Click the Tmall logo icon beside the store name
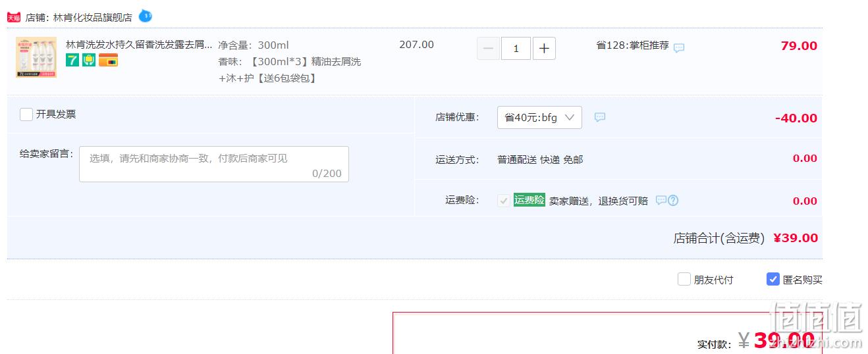The image size is (868, 354). tap(14, 18)
